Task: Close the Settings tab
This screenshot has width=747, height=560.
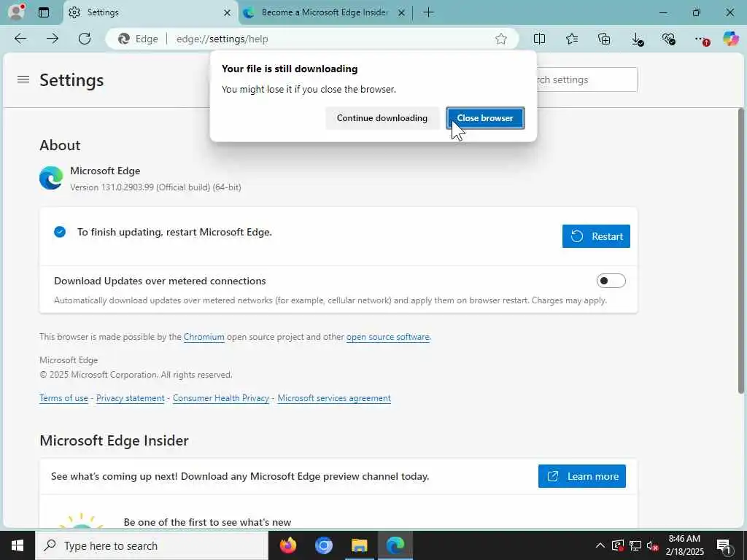Action: (x=228, y=13)
